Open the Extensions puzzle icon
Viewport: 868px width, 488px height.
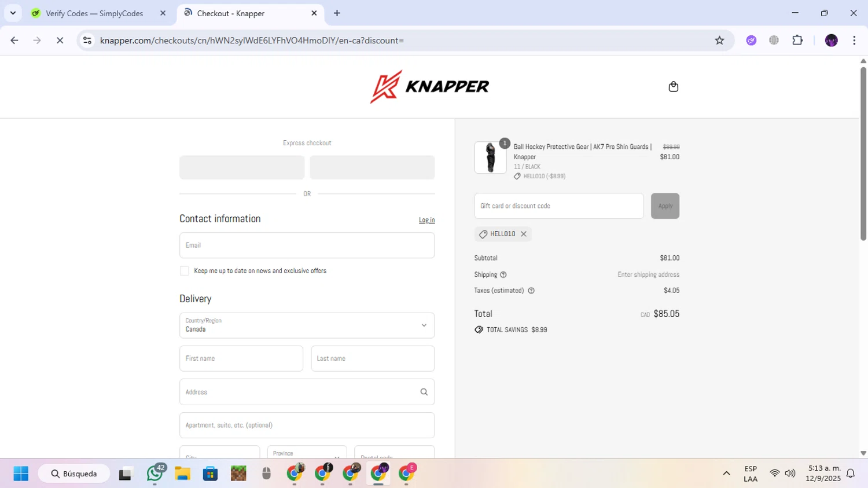(797, 41)
